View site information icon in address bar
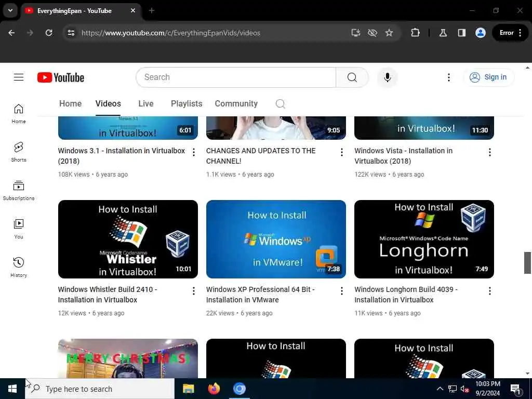The image size is (532, 399). click(x=71, y=33)
